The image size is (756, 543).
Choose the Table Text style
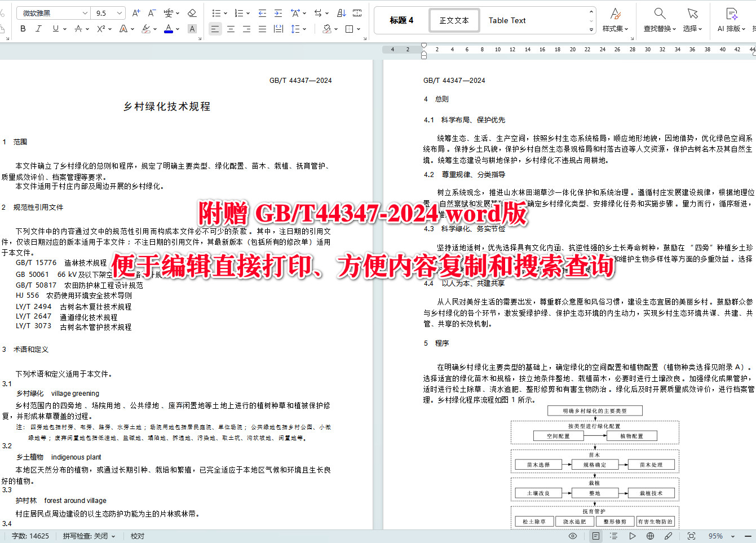click(507, 20)
